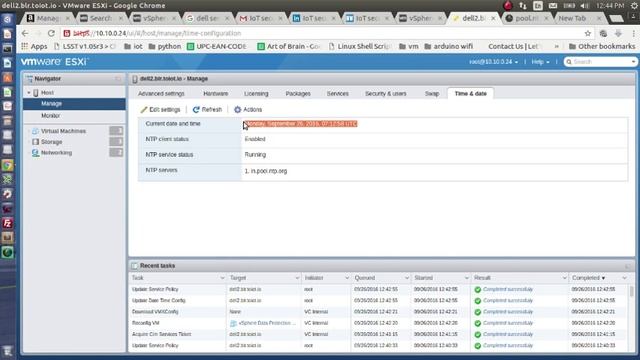Select the Update Date Time Config task
The image size is (640, 360).
pyautogui.click(x=159, y=300)
